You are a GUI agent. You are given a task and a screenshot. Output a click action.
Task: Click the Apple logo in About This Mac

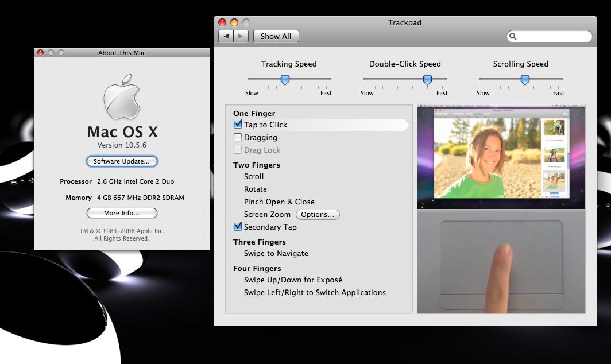click(122, 96)
